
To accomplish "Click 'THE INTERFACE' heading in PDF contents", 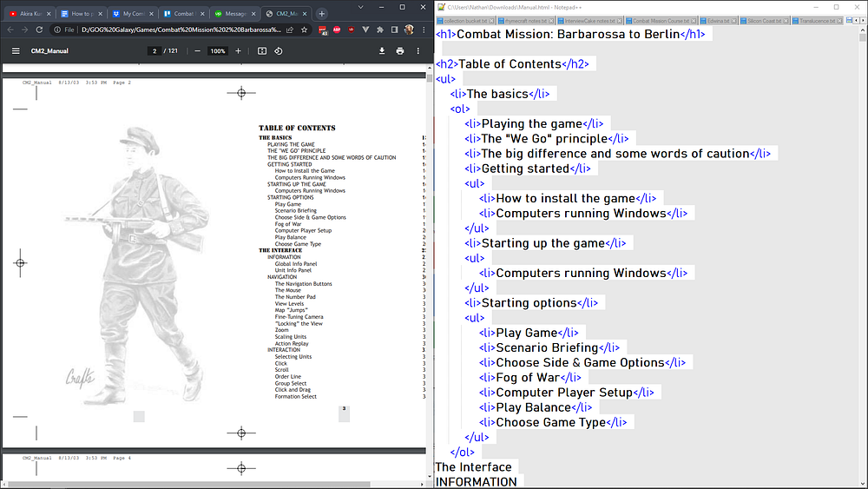I will point(280,250).
